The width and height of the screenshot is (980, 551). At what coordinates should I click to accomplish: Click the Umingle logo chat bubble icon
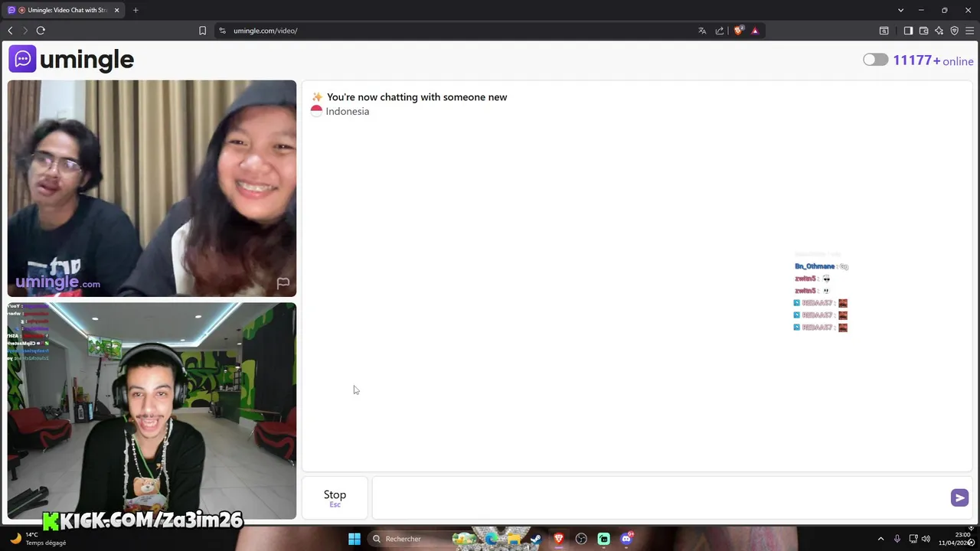pyautogui.click(x=22, y=59)
